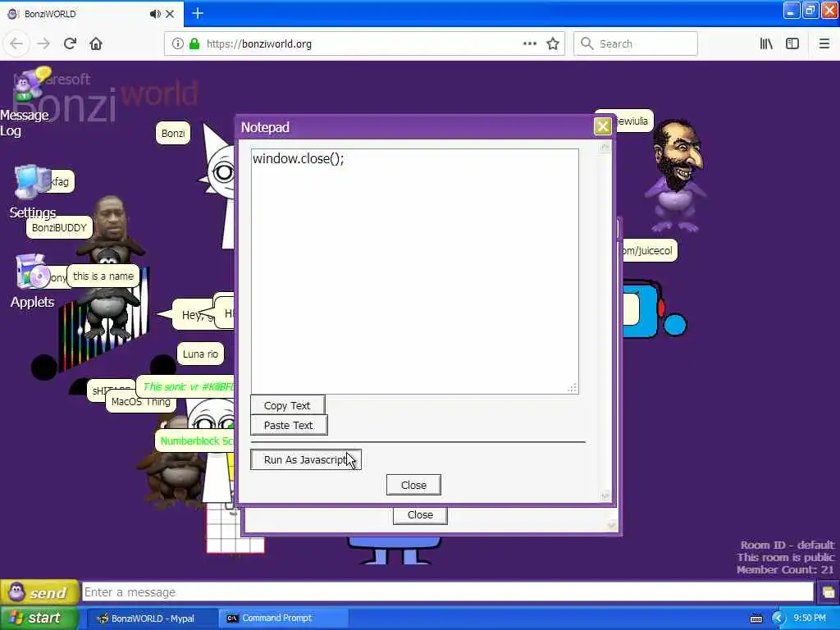840x630 pixels.
Task: Close the BonziWORLD tab
Action: point(170,14)
